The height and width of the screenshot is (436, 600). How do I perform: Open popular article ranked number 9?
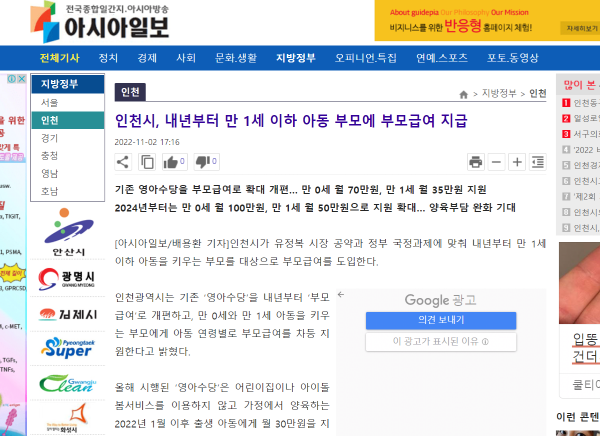pos(580,228)
